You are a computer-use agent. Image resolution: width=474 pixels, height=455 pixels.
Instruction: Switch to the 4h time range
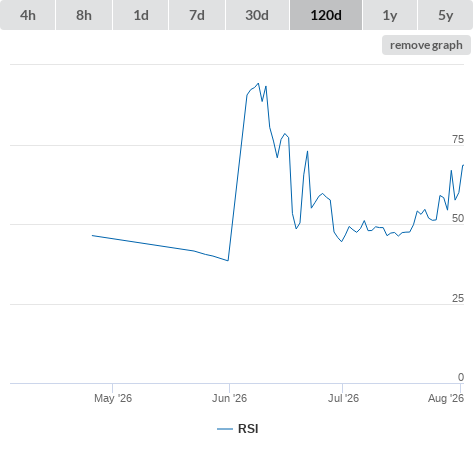coord(28,15)
